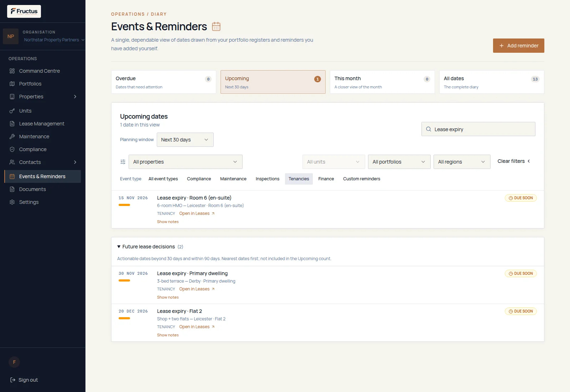Filter by Compliance event type
This screenshot has height=392, width=570.
199,179
